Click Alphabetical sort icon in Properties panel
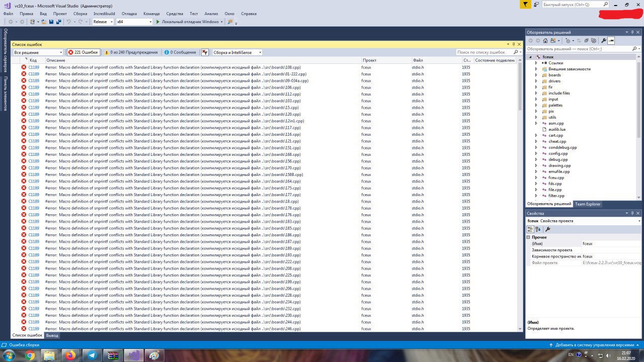Image resolution: width=644 pixels, height=362 pixels. (x=538, y=229)
